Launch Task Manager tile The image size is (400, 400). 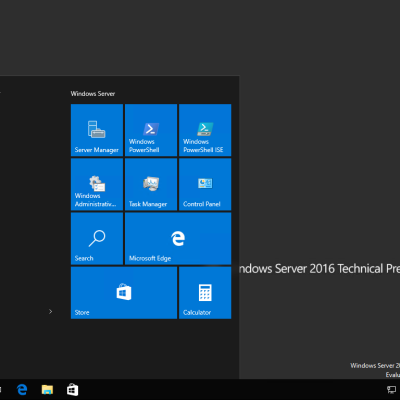[x=151, y=184]
